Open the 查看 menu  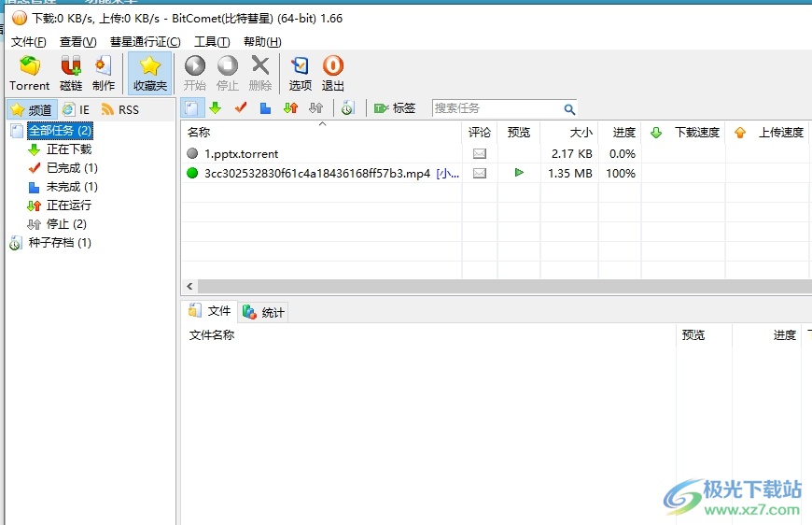coord(77,42)
